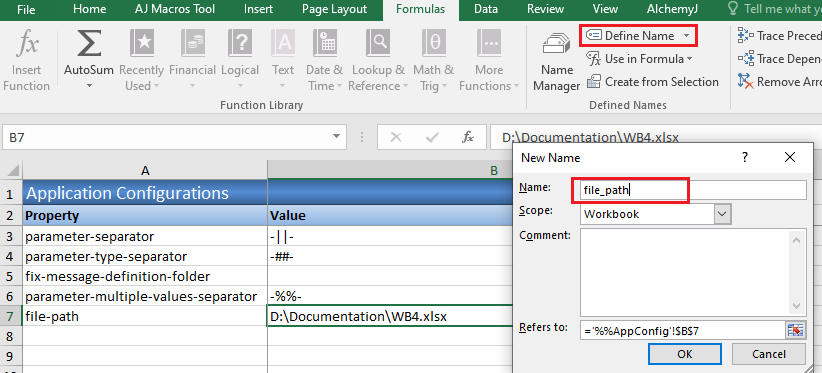The height and width of the screenshot is (373, 822).
Task: Select the file-path cell in column A
Action: pos(145,316)
